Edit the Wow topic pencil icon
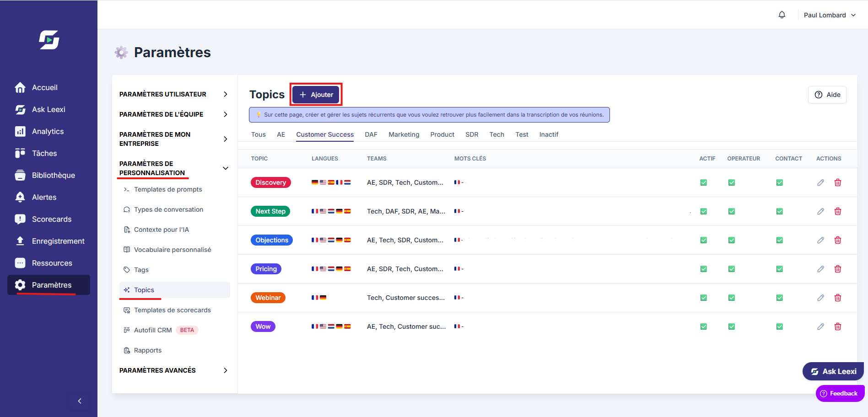The height and width of the screenshot is (417, 868). point(820,326)
